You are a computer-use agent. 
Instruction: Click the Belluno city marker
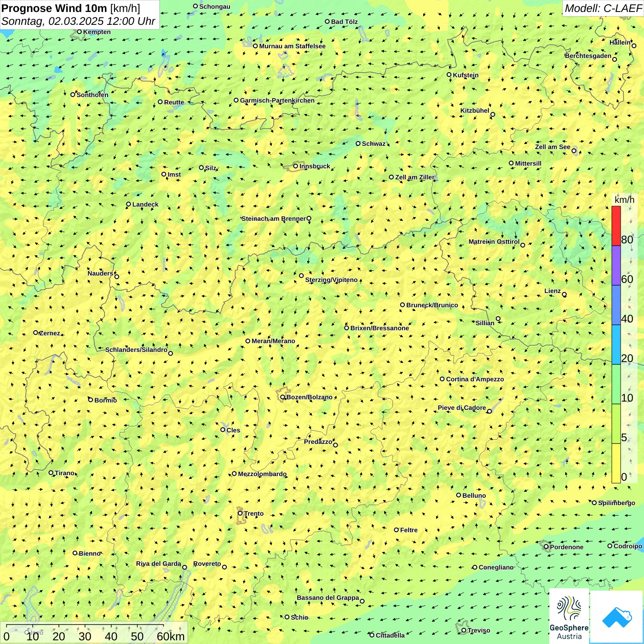[x=459, y=495]
